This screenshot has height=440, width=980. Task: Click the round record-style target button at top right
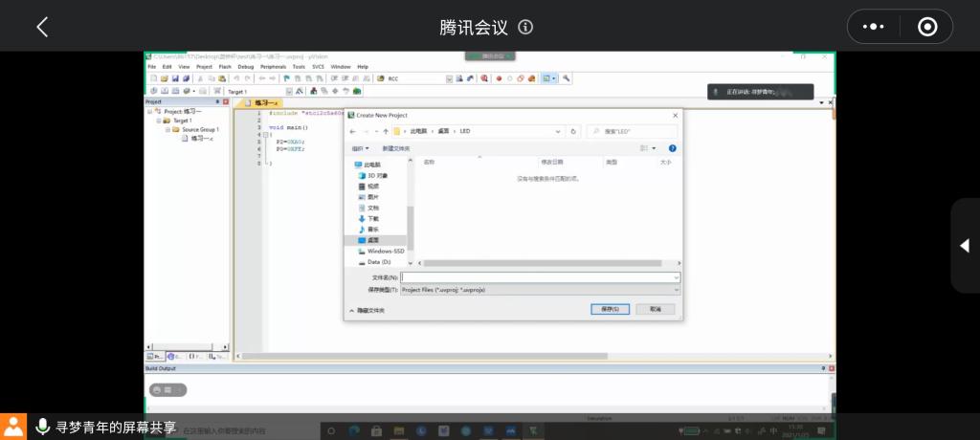(926, 27)
